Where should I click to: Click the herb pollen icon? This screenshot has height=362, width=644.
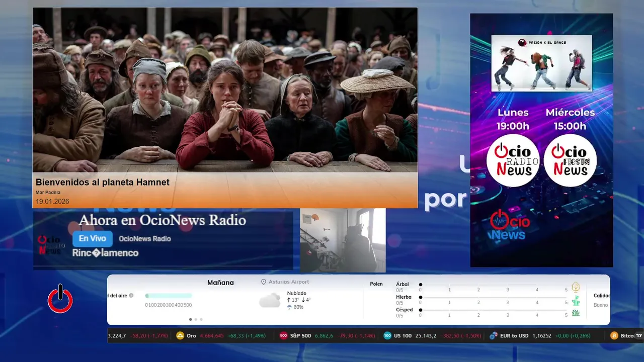pos(576,301)
